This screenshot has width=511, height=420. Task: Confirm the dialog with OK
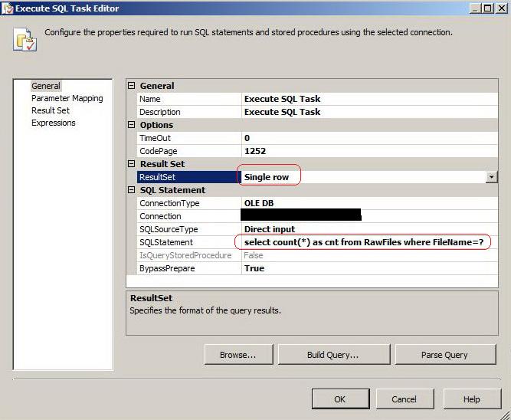pyautogui.click(x=339, y=399)
